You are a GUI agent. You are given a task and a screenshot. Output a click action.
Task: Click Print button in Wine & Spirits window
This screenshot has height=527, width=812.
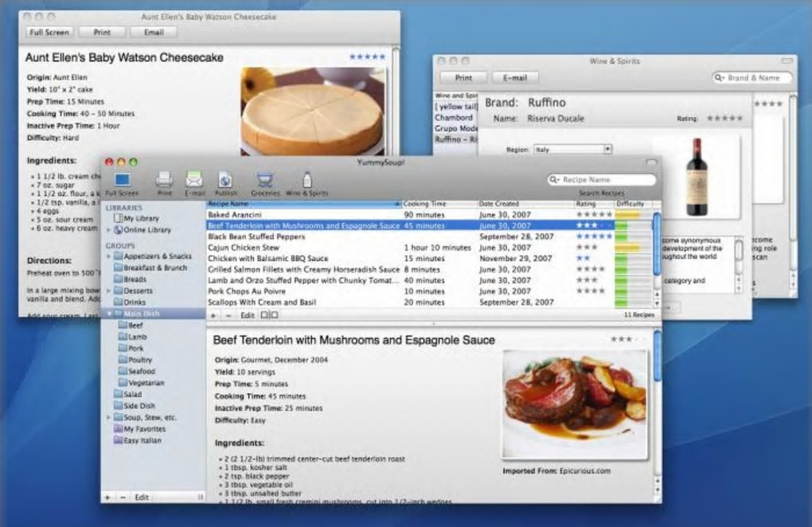pyautogui.click(x=463, y=78)
